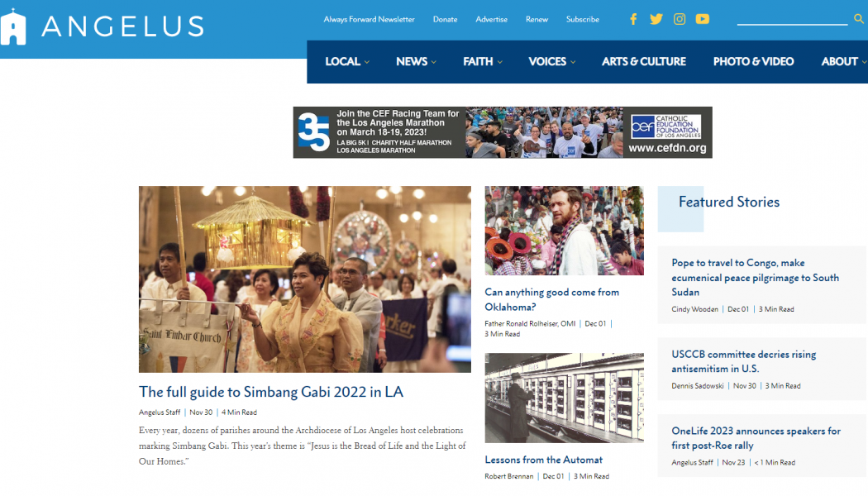Click the search magnifier icon

[859, 19]
